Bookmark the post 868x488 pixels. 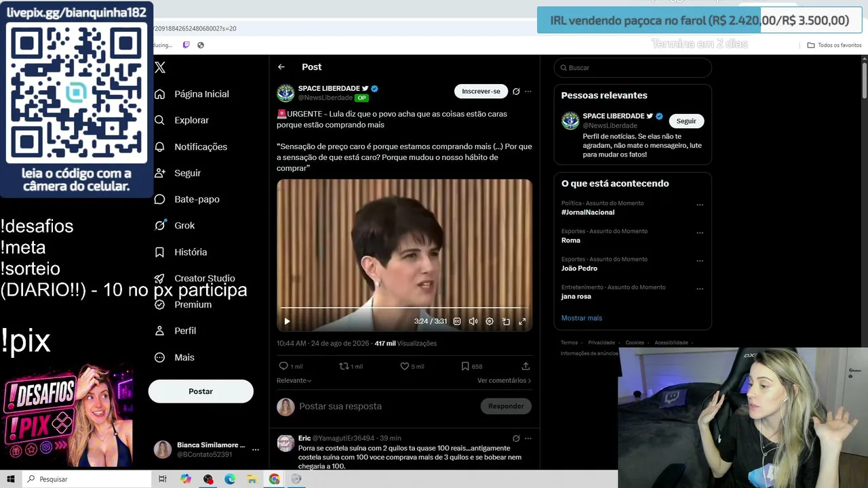[x=465, y=366]
